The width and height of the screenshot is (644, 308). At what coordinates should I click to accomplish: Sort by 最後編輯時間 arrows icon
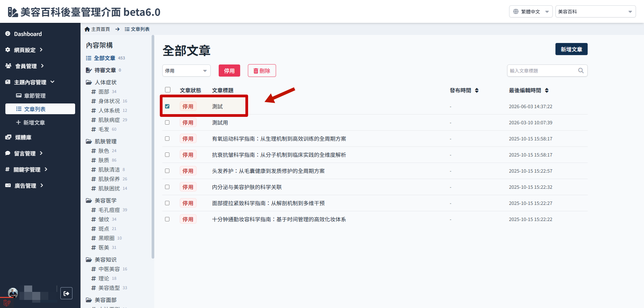point(547,90)
